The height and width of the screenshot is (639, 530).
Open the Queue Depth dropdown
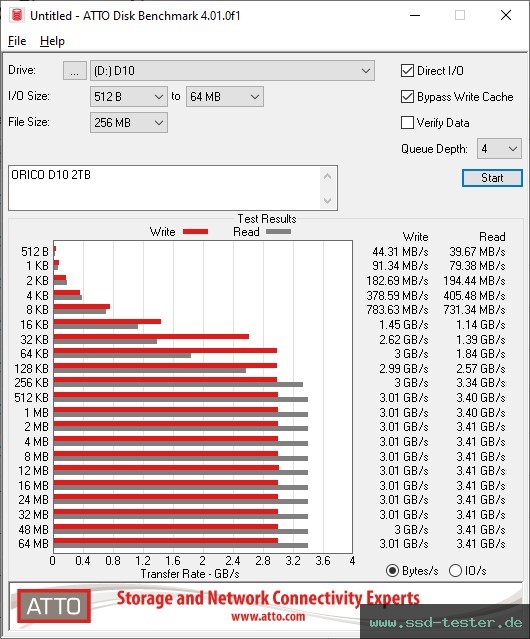tap(499, 149)
